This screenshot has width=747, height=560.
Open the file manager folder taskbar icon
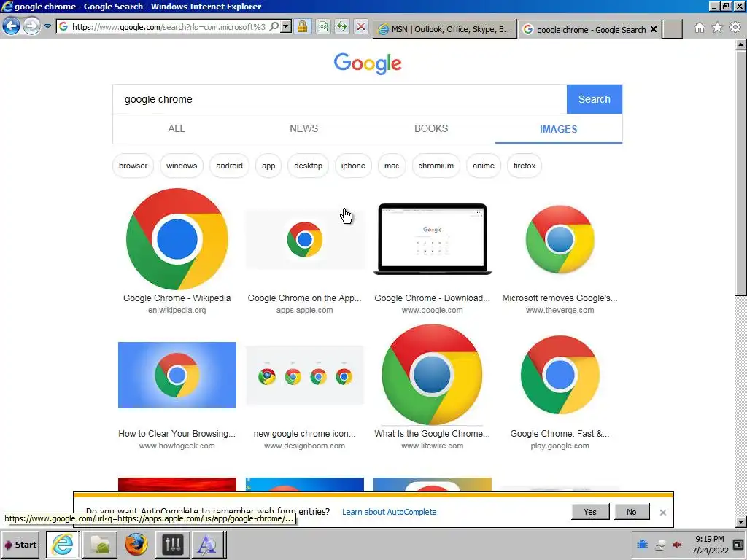[x=99, y=544]
